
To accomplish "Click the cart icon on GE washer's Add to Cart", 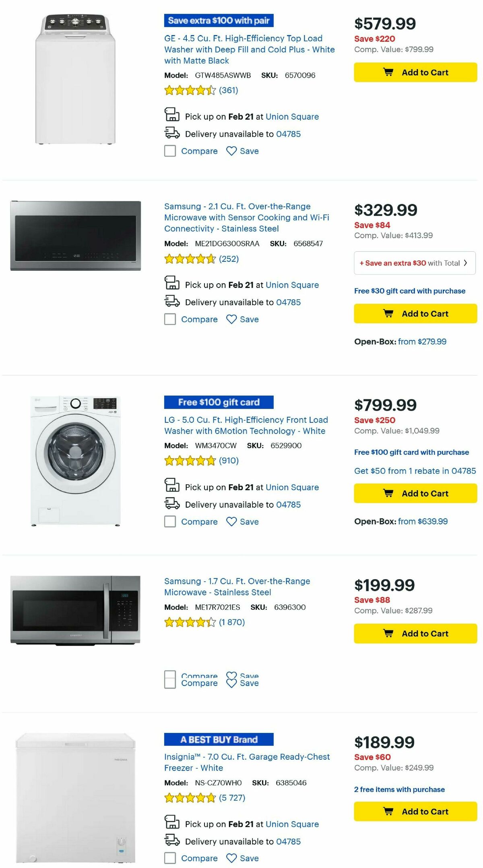I will [388, 72].
